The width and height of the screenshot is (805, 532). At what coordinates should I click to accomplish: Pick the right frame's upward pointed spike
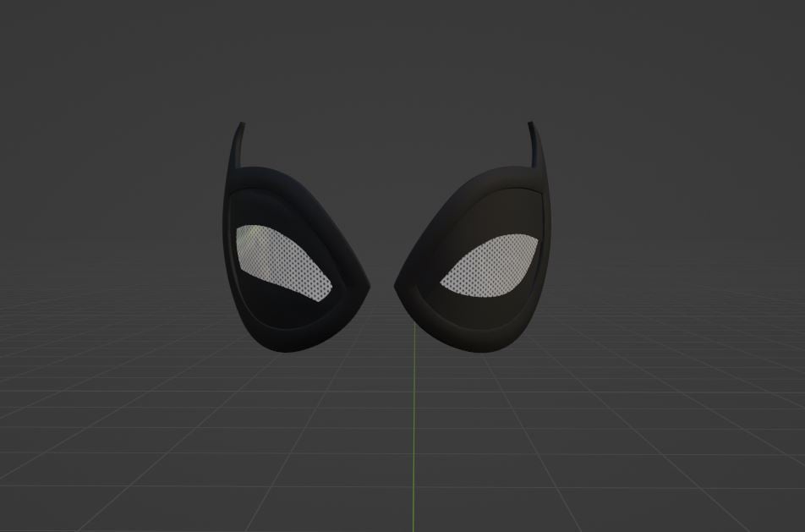click(x=536, y=145)
